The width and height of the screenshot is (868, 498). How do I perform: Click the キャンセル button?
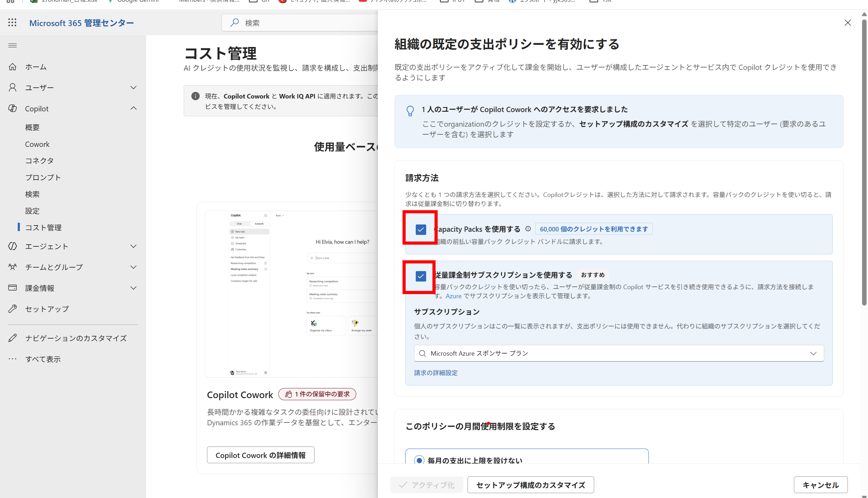pos(821,485)
